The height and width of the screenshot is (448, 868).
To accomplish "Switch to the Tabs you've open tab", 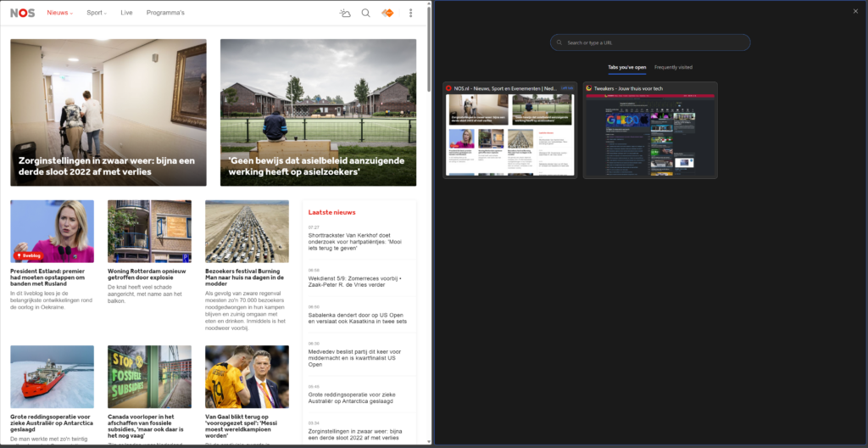I will coord(626,67).
